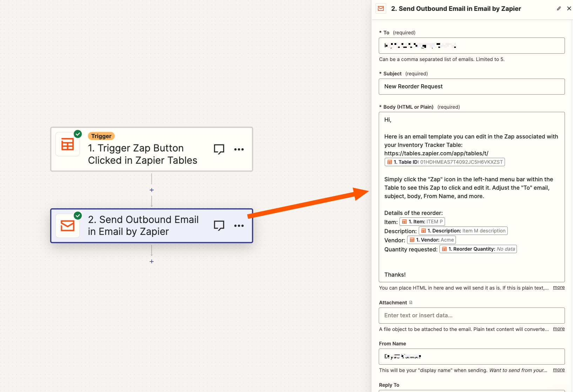Click the Vendor: Acme data pill

click(x=431, y=240)
